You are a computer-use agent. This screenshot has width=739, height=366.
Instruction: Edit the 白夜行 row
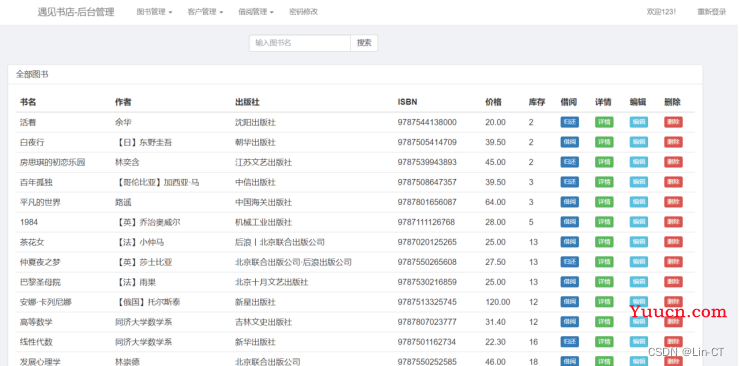coord(639,142)
